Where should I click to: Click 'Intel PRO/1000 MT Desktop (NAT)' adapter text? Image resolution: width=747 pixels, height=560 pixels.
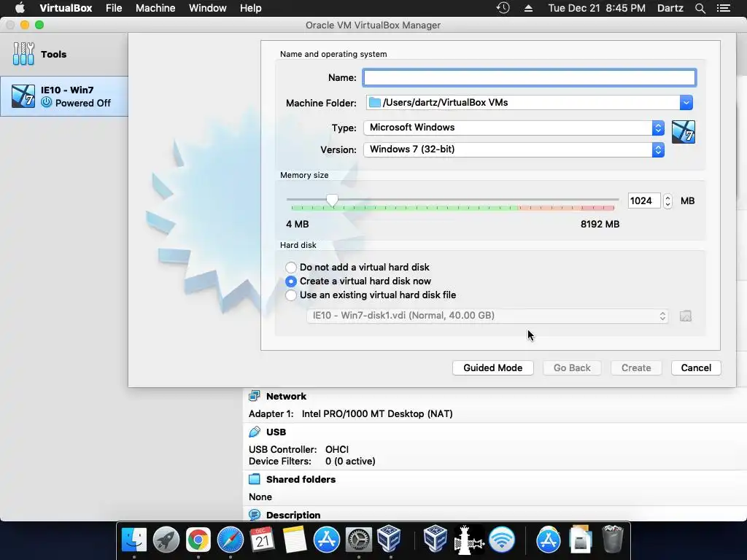click(377, 413)
